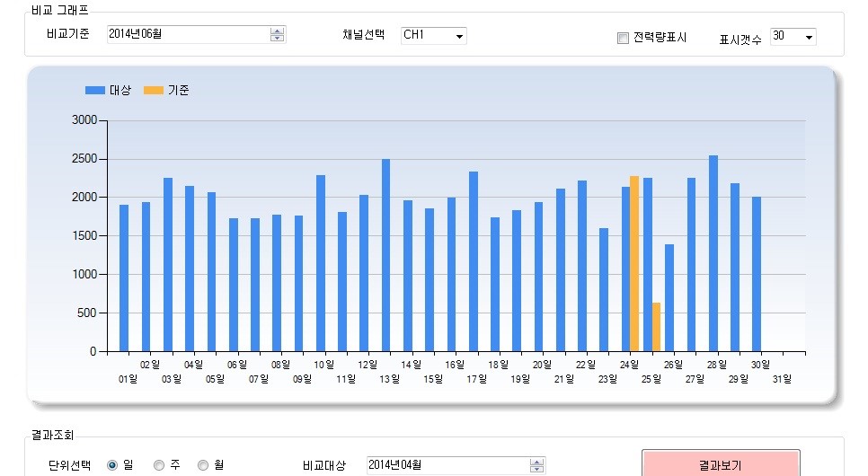The image size is (868, 476).
Task: Click the '2500' y-axis label
Action: [x=84, y=159]
